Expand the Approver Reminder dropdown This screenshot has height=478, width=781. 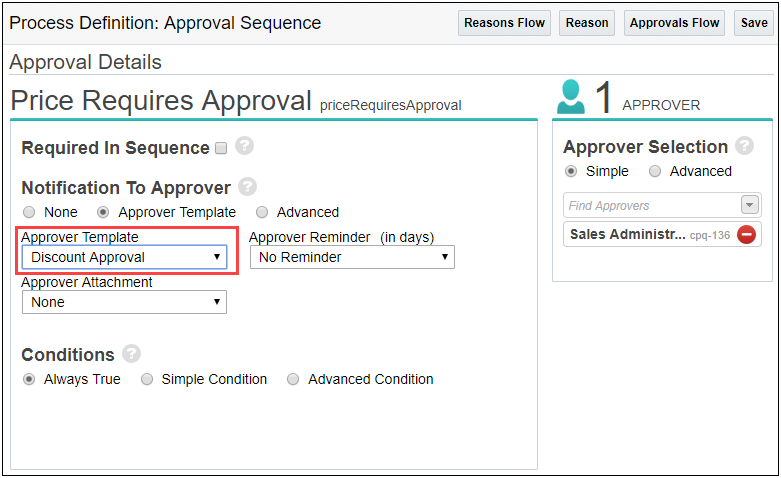pyautogui.click(x=352, y=257)
